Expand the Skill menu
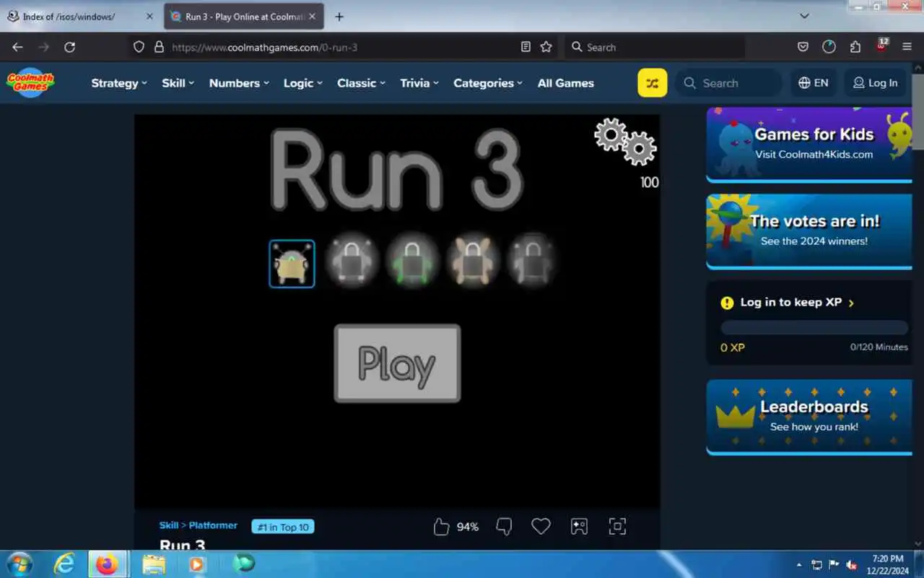This screenshot has width=924, height=578. (x=178, y=83)
